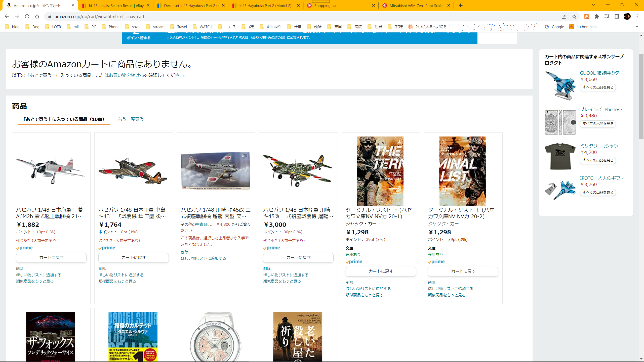Open the Chrome profile avatar

(627, 16)
